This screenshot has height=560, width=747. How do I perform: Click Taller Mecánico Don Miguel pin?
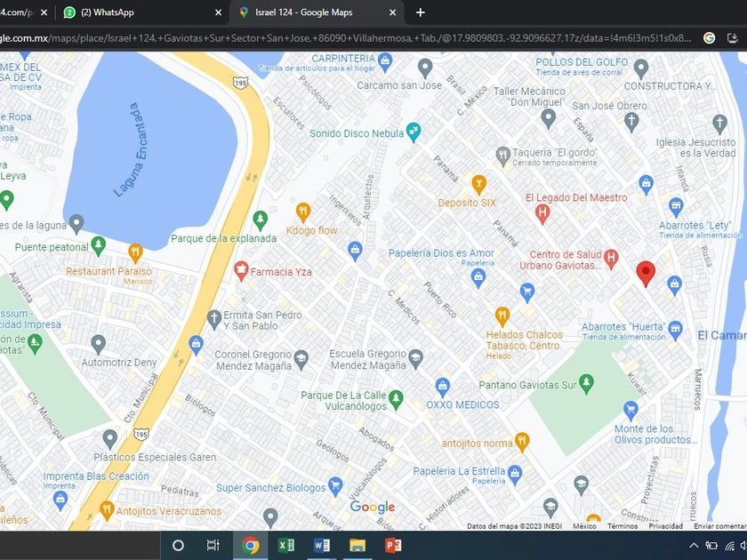point(549,117)
